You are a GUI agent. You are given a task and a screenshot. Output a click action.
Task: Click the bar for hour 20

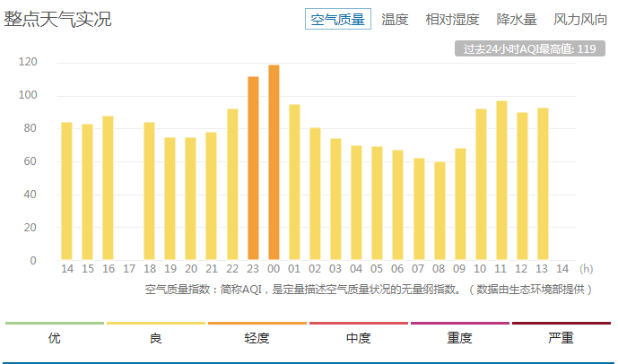coord(190,199)
